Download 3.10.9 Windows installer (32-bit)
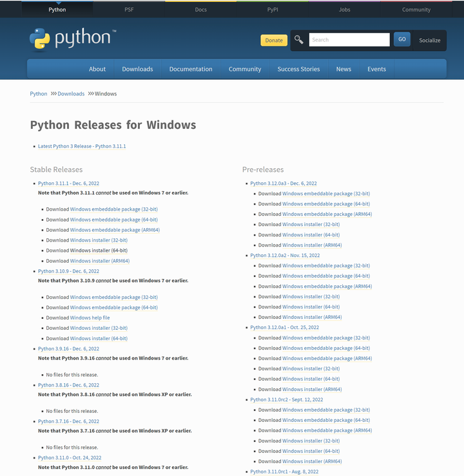This screenshot has width=464, height=476. pyautogui.click(x=99, y=328)
